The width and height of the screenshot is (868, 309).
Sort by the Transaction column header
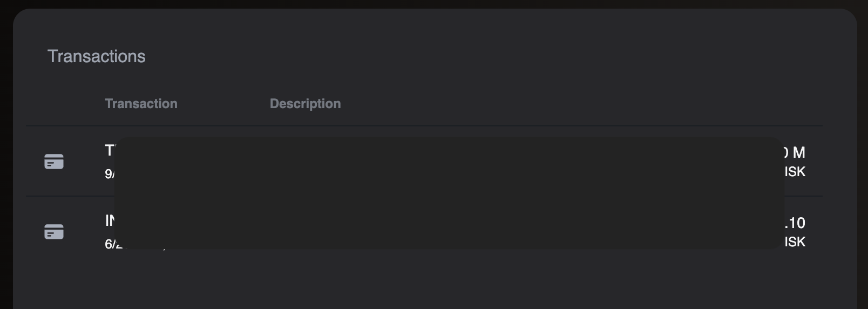tap(141, 104)
